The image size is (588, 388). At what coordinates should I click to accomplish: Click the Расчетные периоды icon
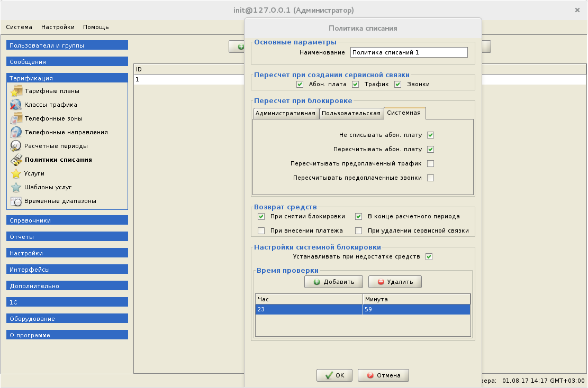point(16,146)
